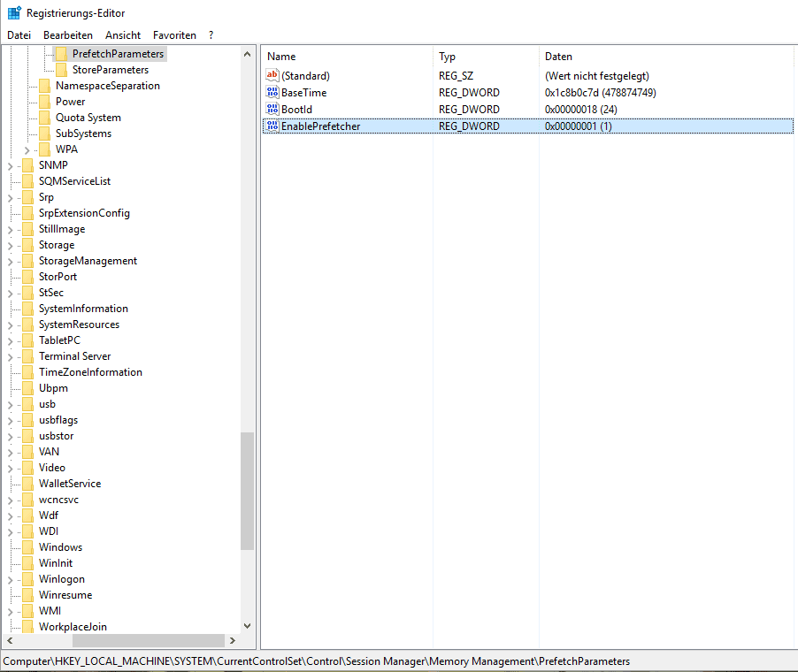The width and height of the screenshot is (798, 672).
Task: Click the Quota System folder icon
Action: pyautogui.click(x=45, y=118)
